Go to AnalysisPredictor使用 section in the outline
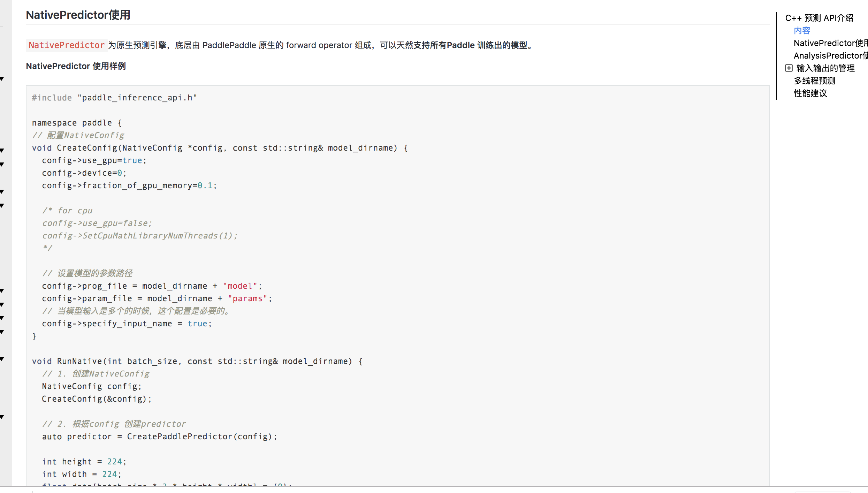 tap(830, 56)
